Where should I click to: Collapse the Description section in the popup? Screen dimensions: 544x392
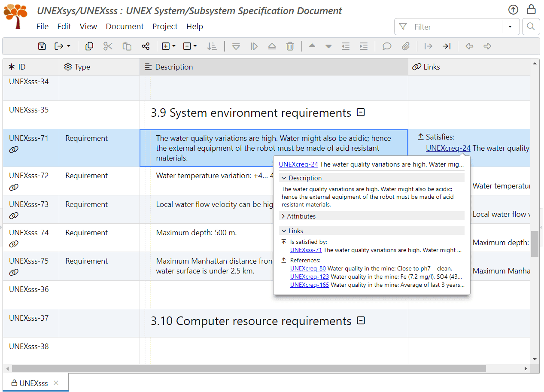[x=283, y=178]
